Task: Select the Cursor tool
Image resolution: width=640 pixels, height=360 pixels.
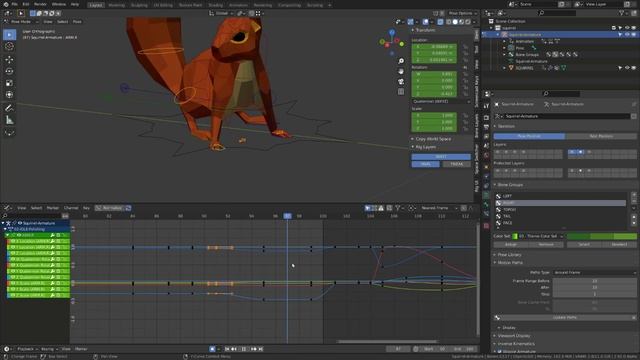Action: pos(9,47)
